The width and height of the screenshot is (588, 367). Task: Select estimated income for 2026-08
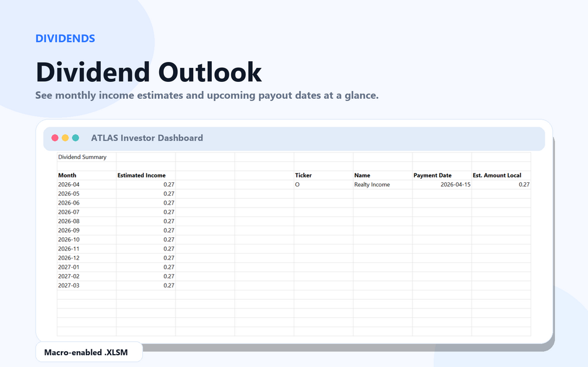point(146,221)
